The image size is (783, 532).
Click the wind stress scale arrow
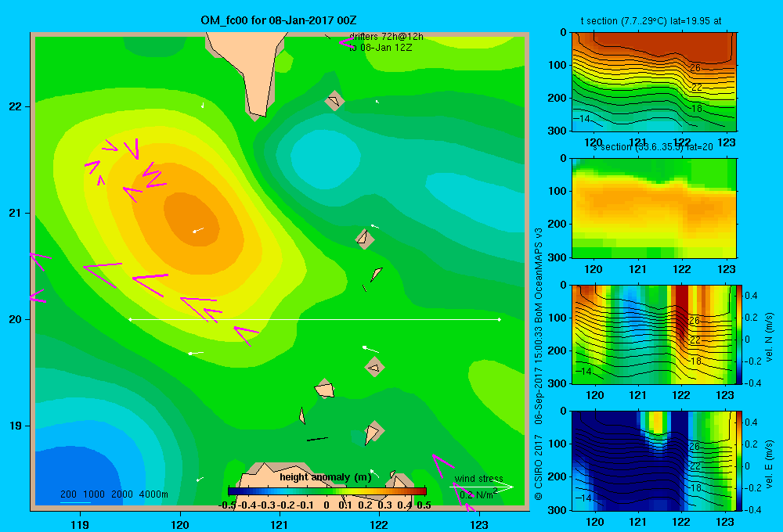tap(482, 487)
